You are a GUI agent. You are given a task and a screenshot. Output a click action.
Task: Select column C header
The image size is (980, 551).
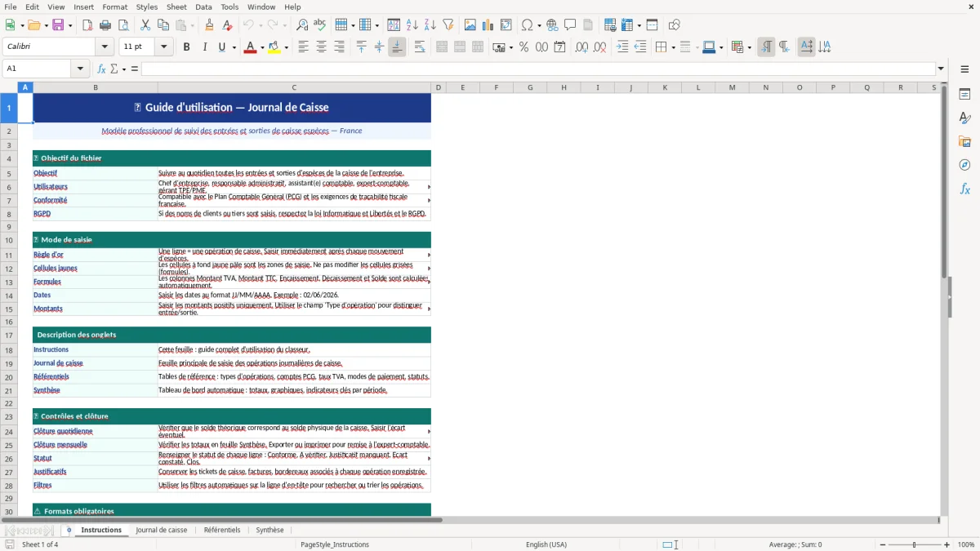pyautogui.click(x=294, y=87)
